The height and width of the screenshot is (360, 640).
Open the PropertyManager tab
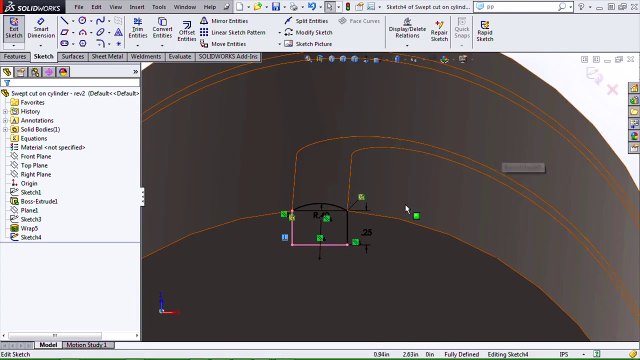pyautogui.click(x=21, y=72)
